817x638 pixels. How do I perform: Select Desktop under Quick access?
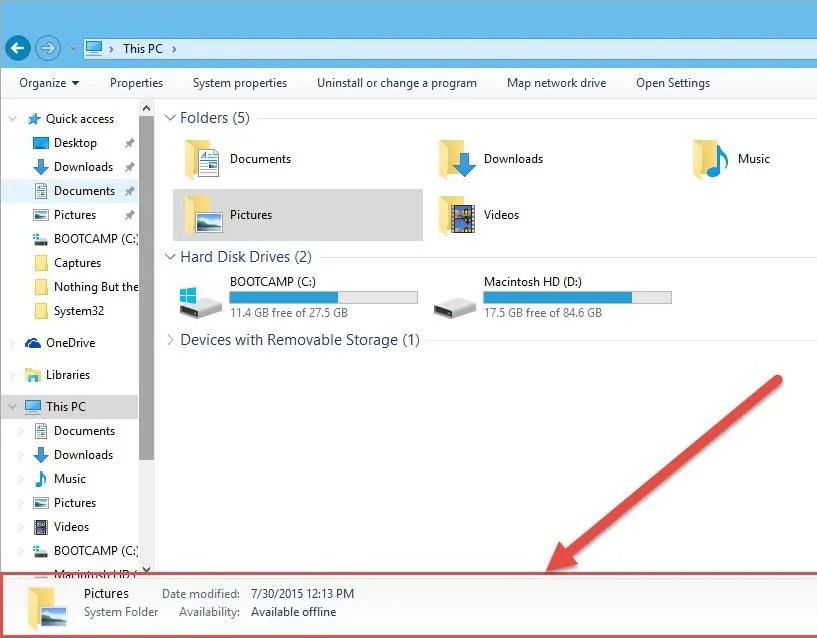tap(75, 143)
